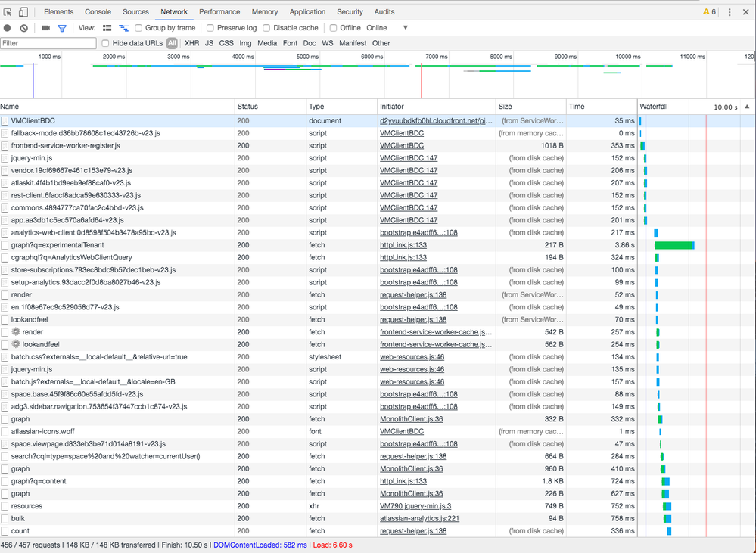Stop recording with the record button
The height and width of the screenshot is (553, 756).
[x=8, y=28]
